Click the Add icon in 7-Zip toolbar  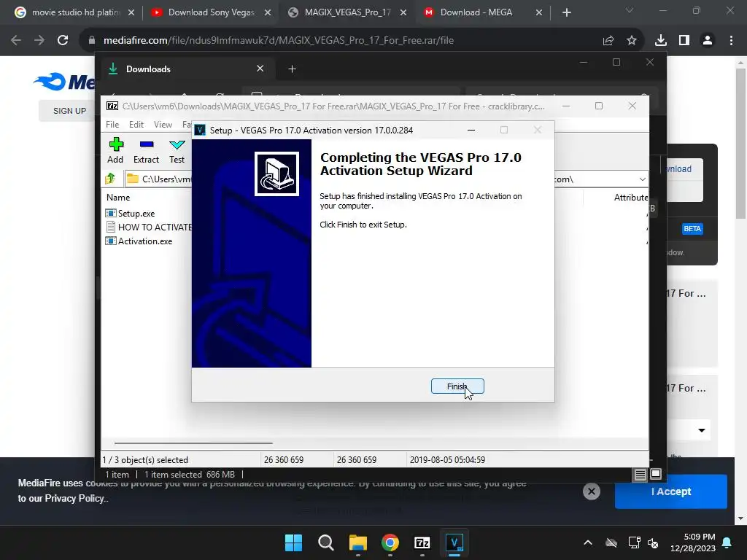click(x=115, y=150)
